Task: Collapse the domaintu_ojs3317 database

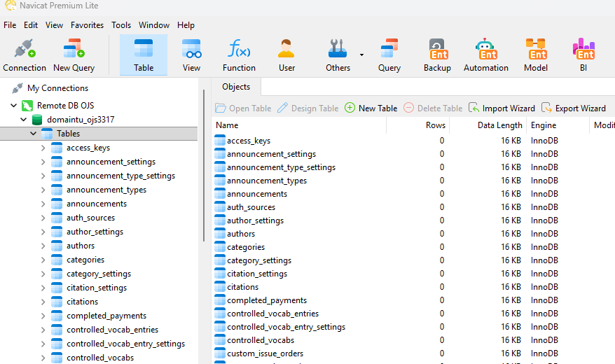Action: (x=24, y=120)
